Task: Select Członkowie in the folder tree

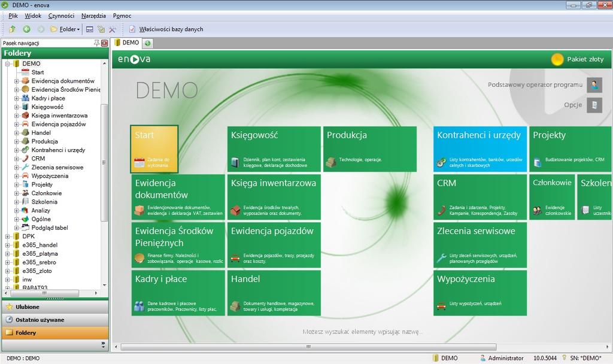Action: 47,193
